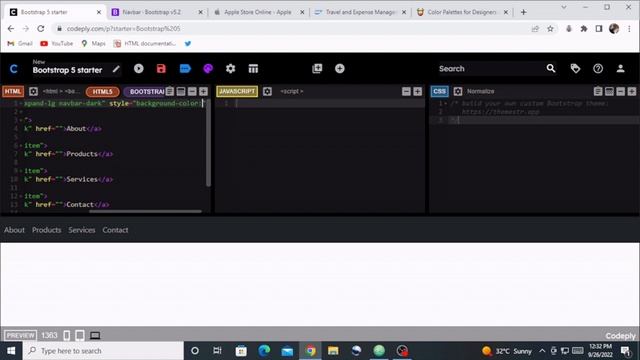Open the heart tag favorites icon
640x360 pixels.
[576, 69]
